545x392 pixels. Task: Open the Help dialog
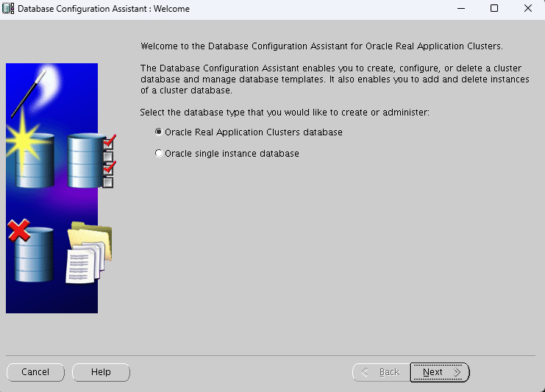pos(101,372)
